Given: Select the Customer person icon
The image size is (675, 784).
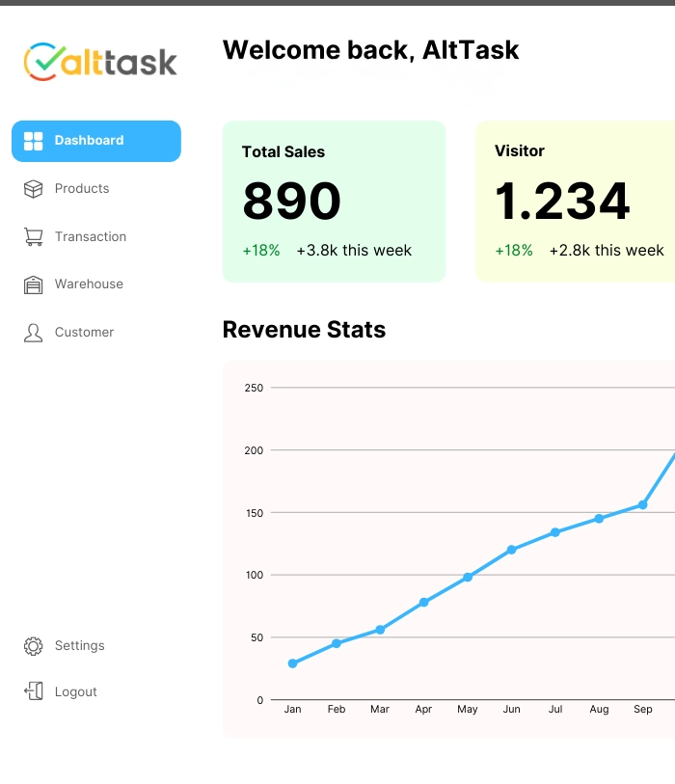Looking at the screenshot, I should [x=32, y=332].
